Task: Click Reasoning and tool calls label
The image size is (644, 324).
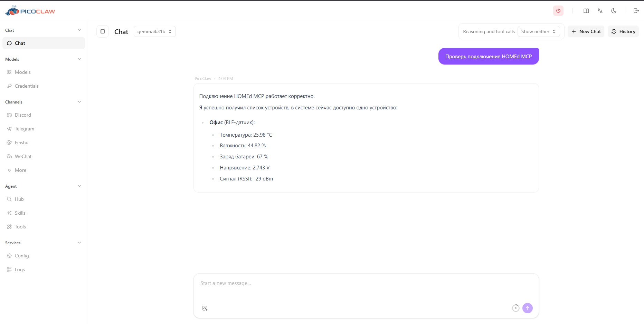Action: (x=489, y=31)
